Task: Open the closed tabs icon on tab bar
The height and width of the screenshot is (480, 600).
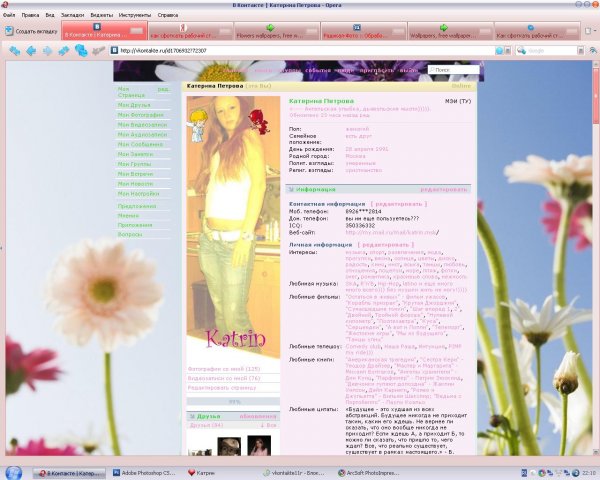Action: 588,31
